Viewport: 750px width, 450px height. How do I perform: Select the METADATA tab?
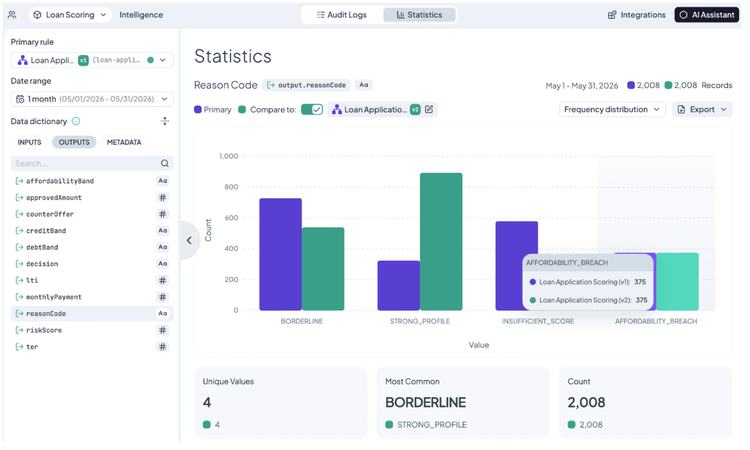coord(124,143)
